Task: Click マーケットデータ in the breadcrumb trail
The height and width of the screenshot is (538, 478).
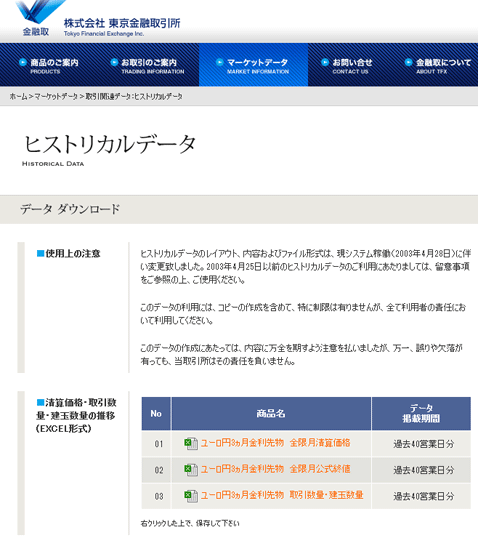Action: 56,96
